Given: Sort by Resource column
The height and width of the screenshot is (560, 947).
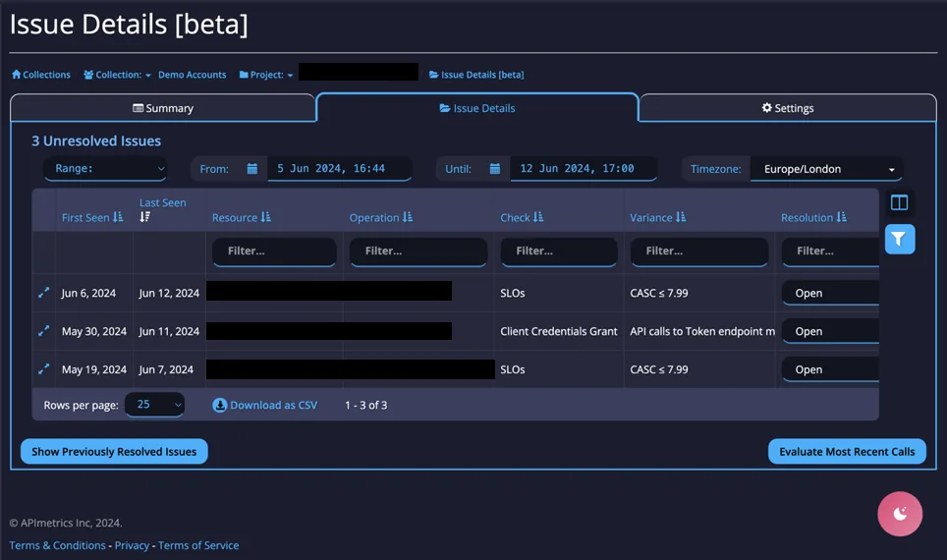Looking at the screenshot, I should tap(241, 217).
